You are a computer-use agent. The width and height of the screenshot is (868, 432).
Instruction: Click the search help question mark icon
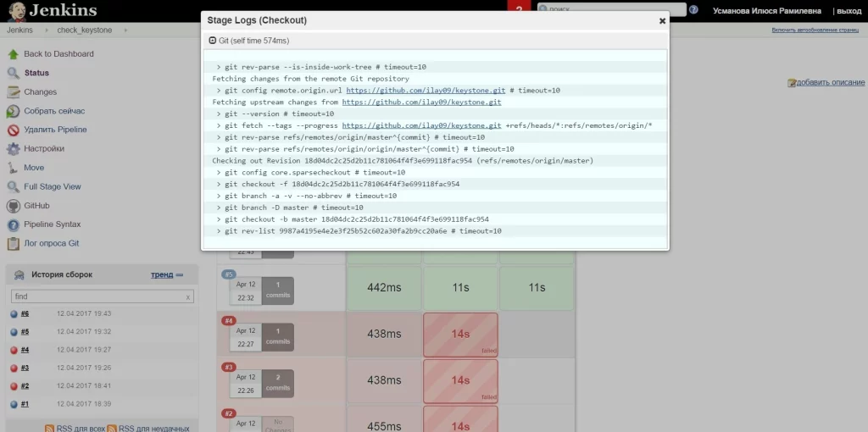693,10
